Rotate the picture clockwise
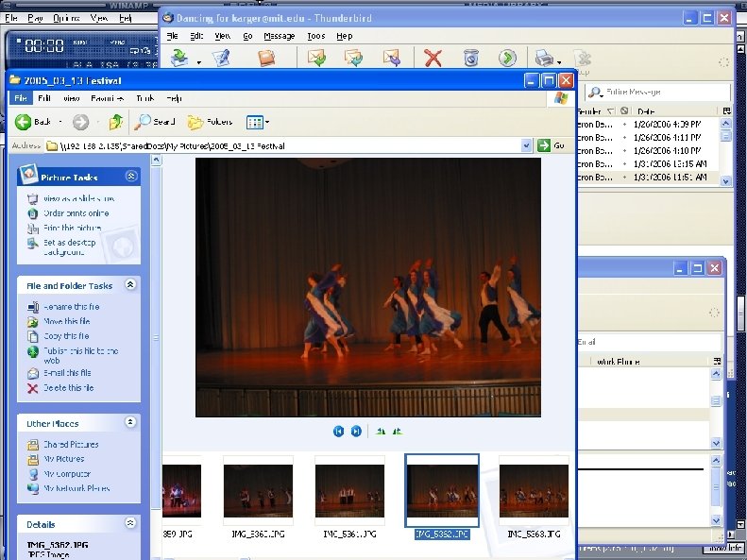 (381, 431)
